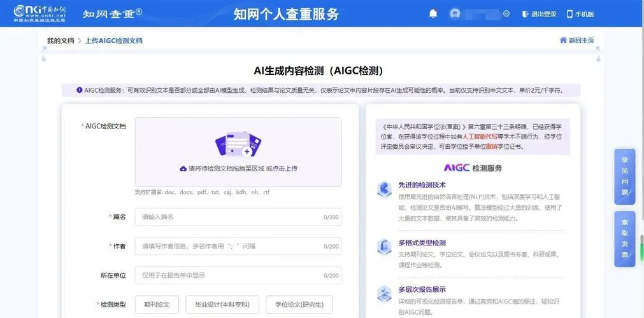Focus the 作者 input field
This screenshot has height=318, width=644.
[x=238, y=246]
